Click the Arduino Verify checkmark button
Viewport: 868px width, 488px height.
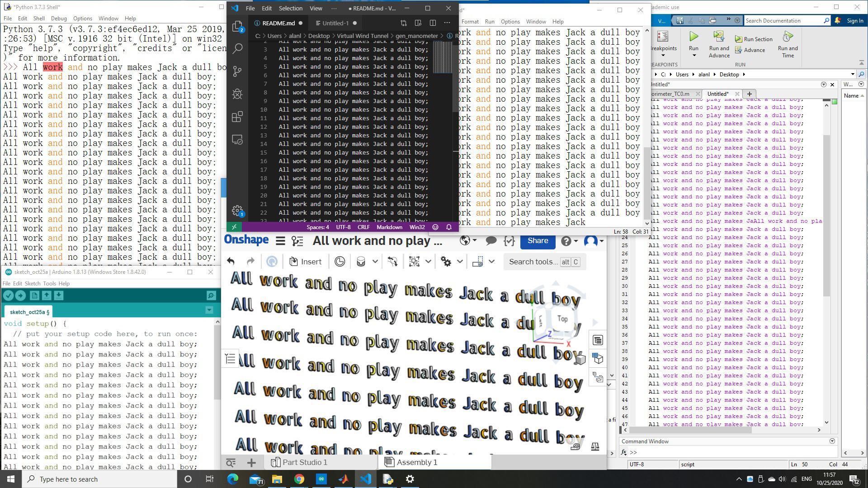coord(8,296)
